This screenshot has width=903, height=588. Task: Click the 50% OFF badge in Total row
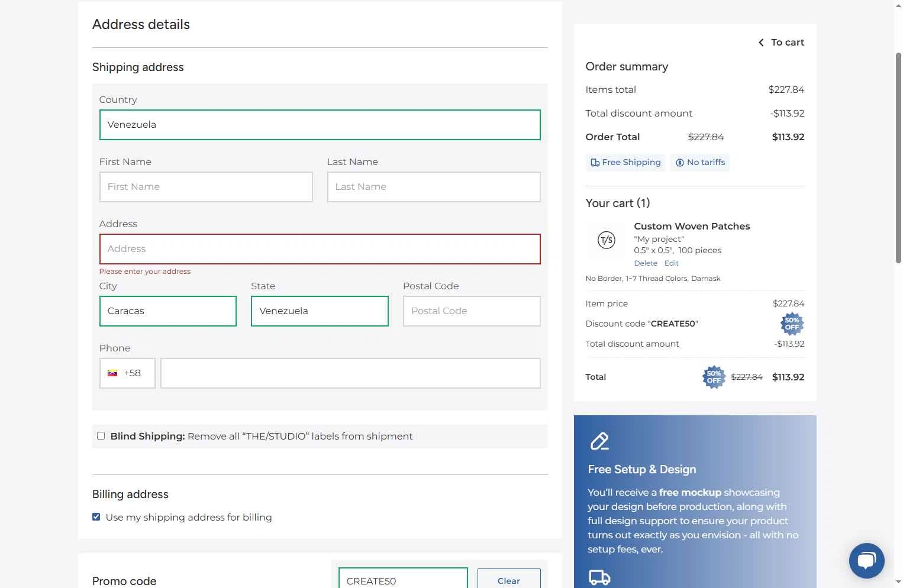[x=714, y=377]
